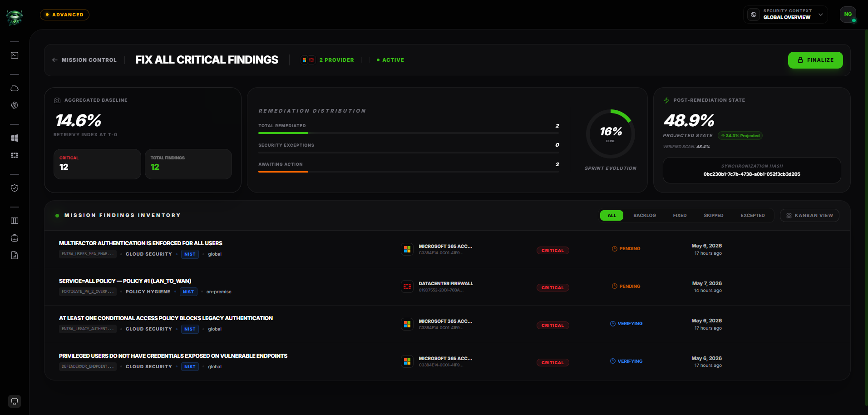
Task: Open the columns board sidebar icon
Action: tap(15, 221)
